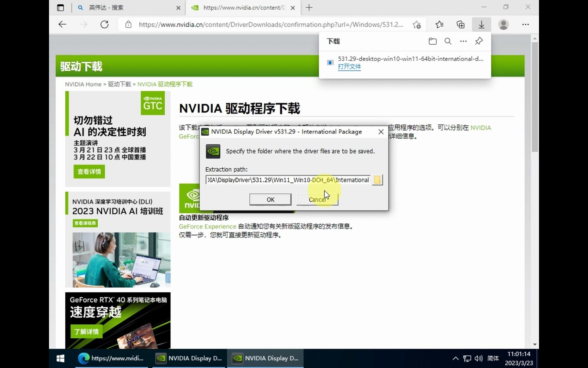Open the tab actions icon at top left
This screenshot has height=368, width=588.
(60, 7)
